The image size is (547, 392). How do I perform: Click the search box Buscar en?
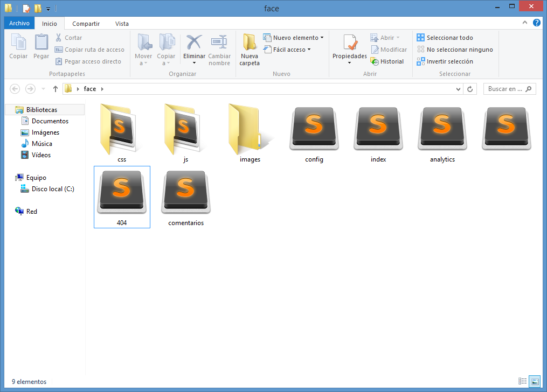[509, 89]
